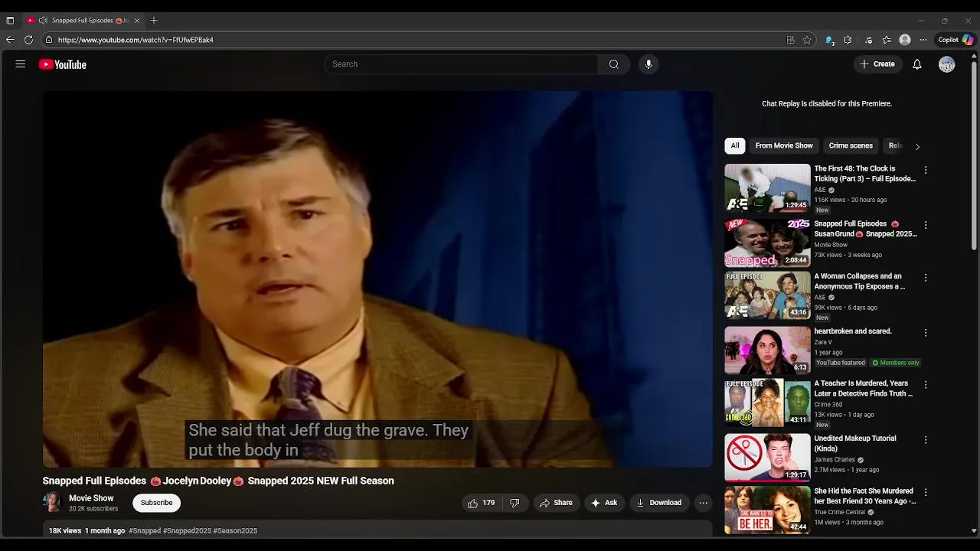Screen dimensions: 980x551
Task: Open the browser extensions puzzle icon
Action: tap(848, 40)
